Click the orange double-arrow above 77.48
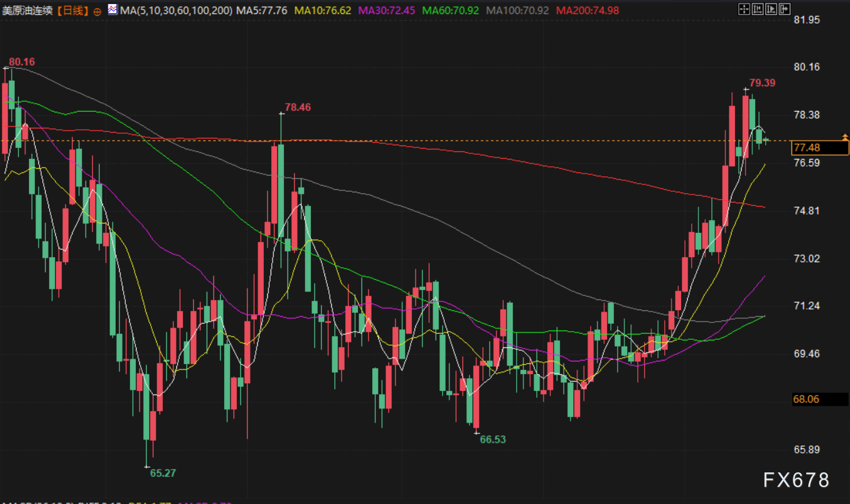The height and width of the screenshot is (504, 850). [845, 137]
